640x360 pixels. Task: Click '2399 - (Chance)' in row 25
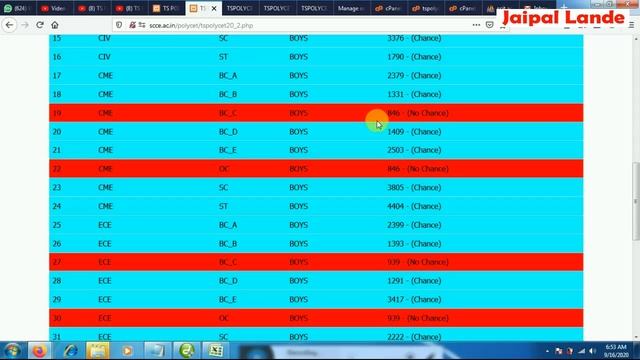coord(414,225)
